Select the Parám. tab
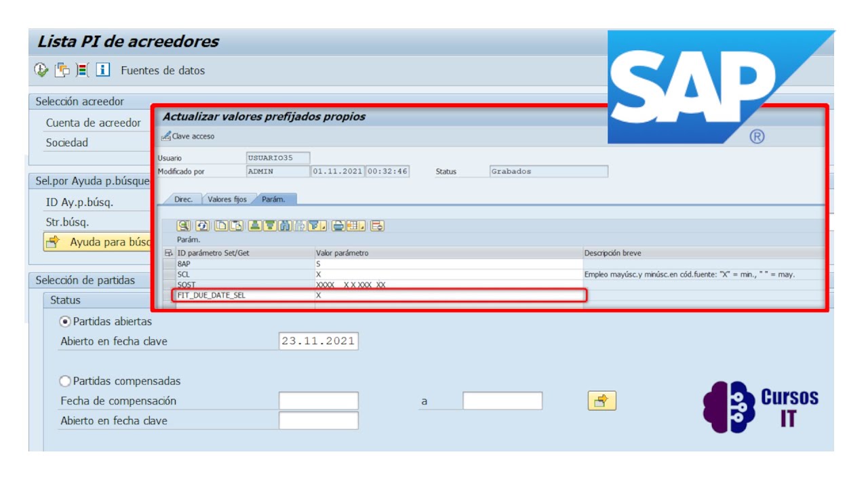 point(274,199)
